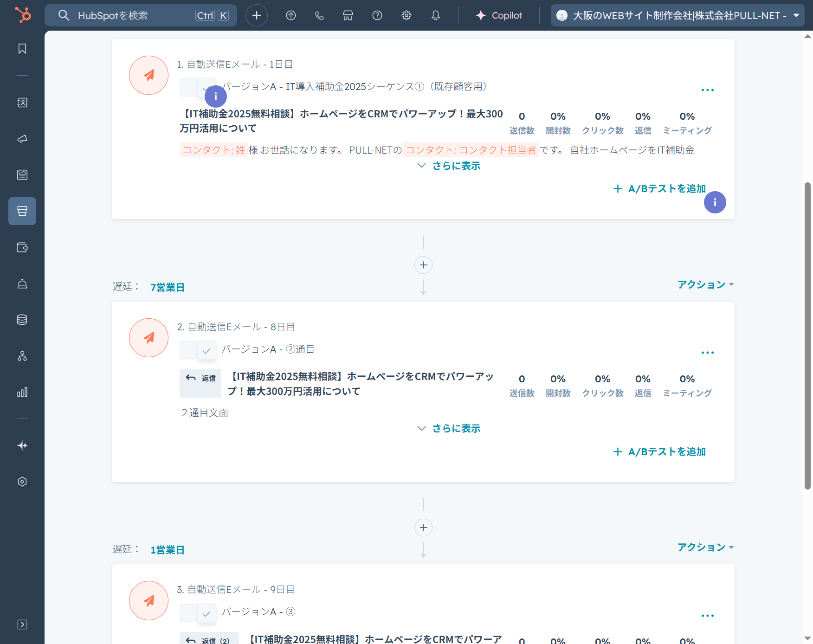Open the Settings gear icon
Image resolution: width=813 pixels, height=644 pixels.
point(406,15)
